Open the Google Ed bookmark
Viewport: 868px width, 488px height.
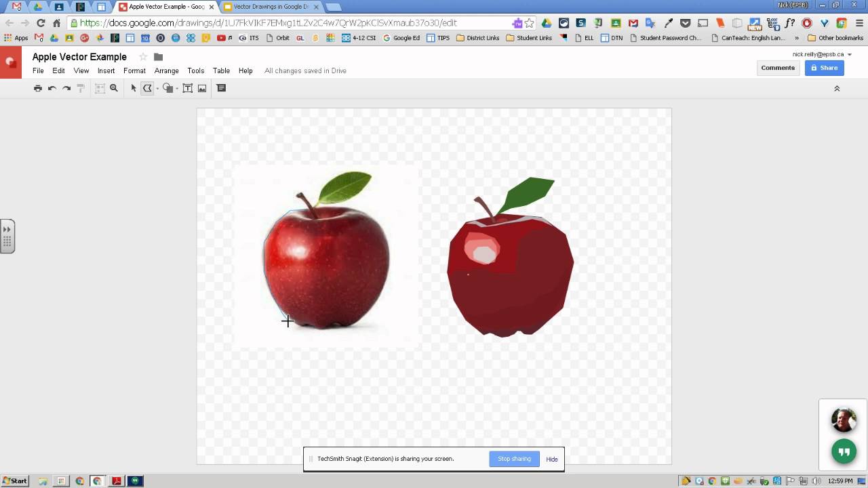pyautogui.click(x=401, y=38)
